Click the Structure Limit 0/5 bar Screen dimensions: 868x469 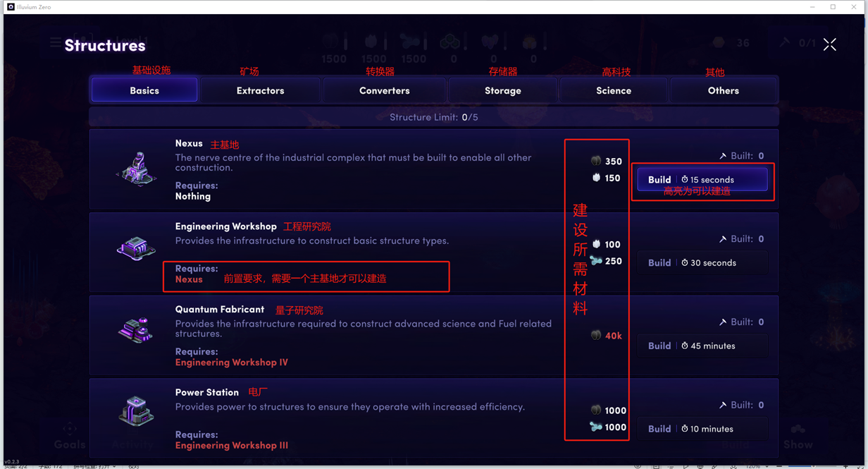[434, 117]
